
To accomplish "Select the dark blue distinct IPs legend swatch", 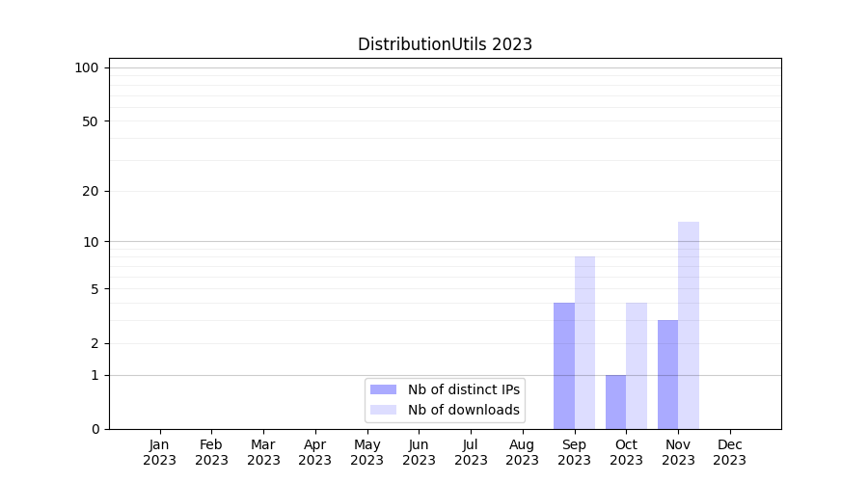I will pyautogui.click(x=383, y=389).
